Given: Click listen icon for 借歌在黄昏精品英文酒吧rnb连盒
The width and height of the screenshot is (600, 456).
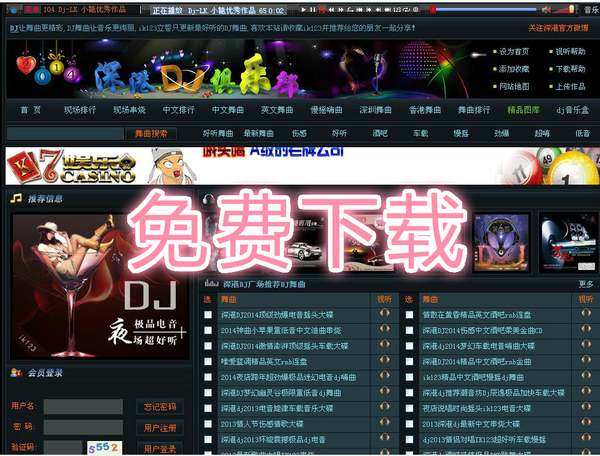Looking at the screenshot, I should 585,314.
